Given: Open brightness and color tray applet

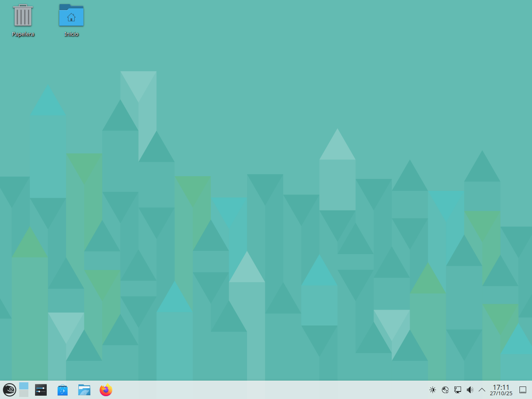Looking at the screenshot, I should pyautogui.click(x=433, y=390).
